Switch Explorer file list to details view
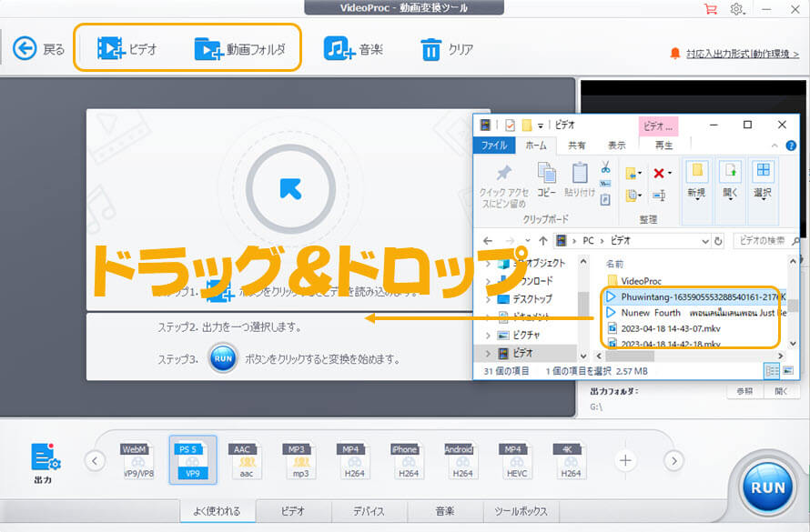This screenshot has height=532, width=810. pyautogui.click(x=772, y=370)
